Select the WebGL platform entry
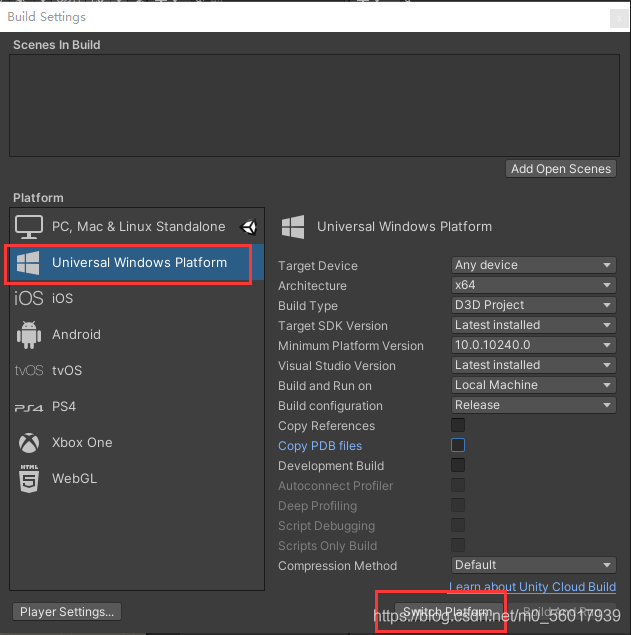Image resolution: width=631 pixels, height=635 pixels. coord(137,479)
